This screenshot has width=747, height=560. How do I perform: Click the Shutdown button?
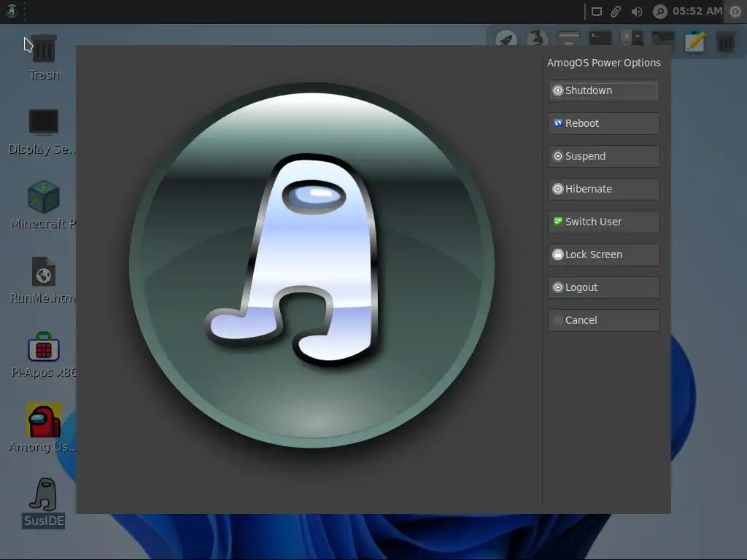point(603,90)
